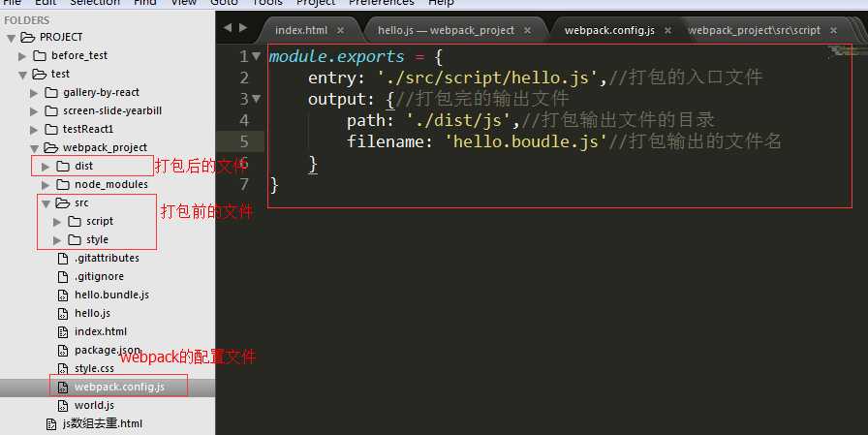
Task: Click the world.js file icon
Action: [63, 406]
